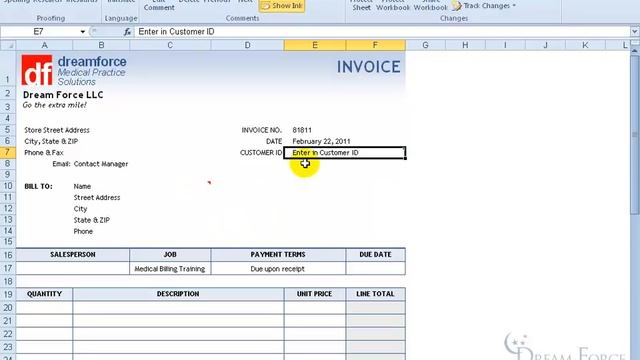Select the 'Contact Manager' email cell

point(101,164)
